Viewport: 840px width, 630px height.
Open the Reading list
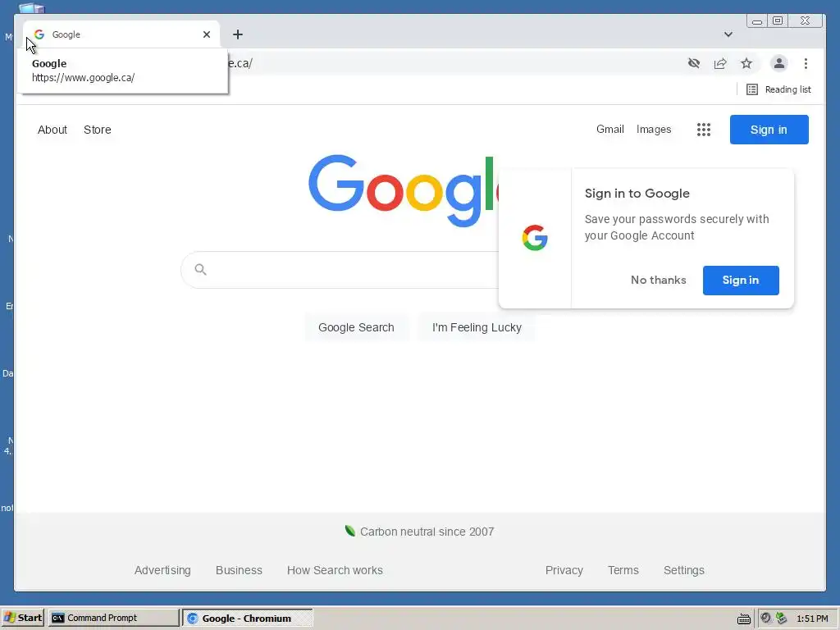(x=778, y=89)
